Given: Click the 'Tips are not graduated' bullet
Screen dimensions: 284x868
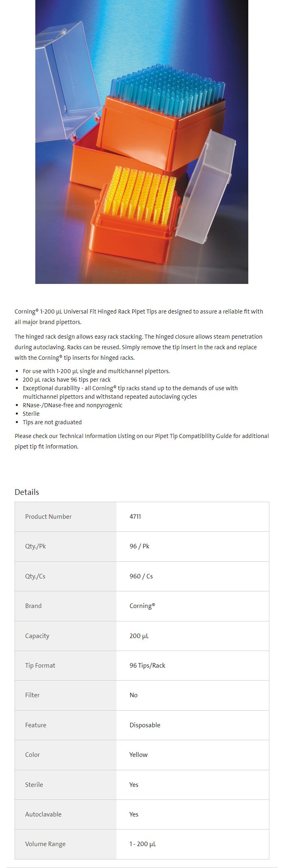Looking at the screenshot, I should pyautogui.click(x=52, y=422).
